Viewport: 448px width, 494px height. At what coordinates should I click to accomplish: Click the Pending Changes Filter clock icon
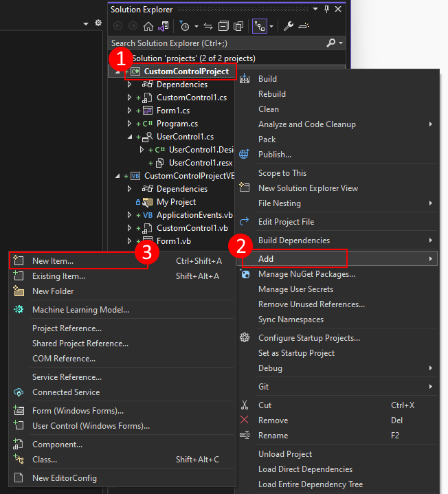pyautogui.click(x=184, y=27)
